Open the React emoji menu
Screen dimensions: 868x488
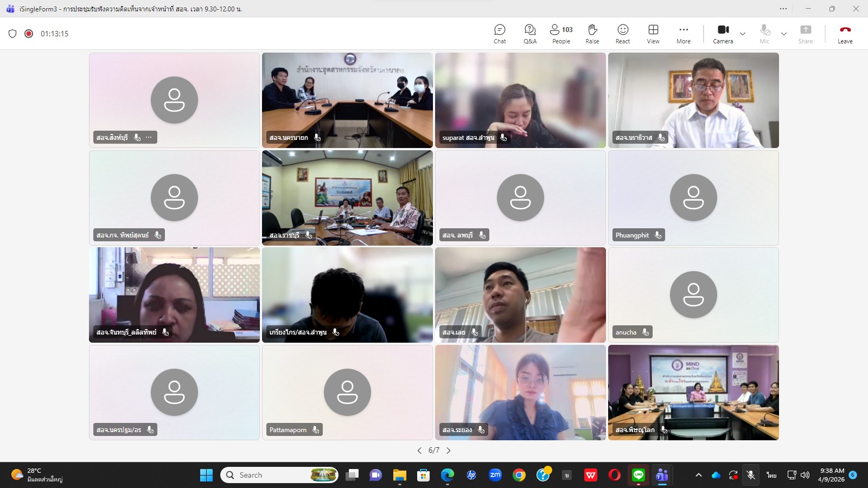point(623,34)
